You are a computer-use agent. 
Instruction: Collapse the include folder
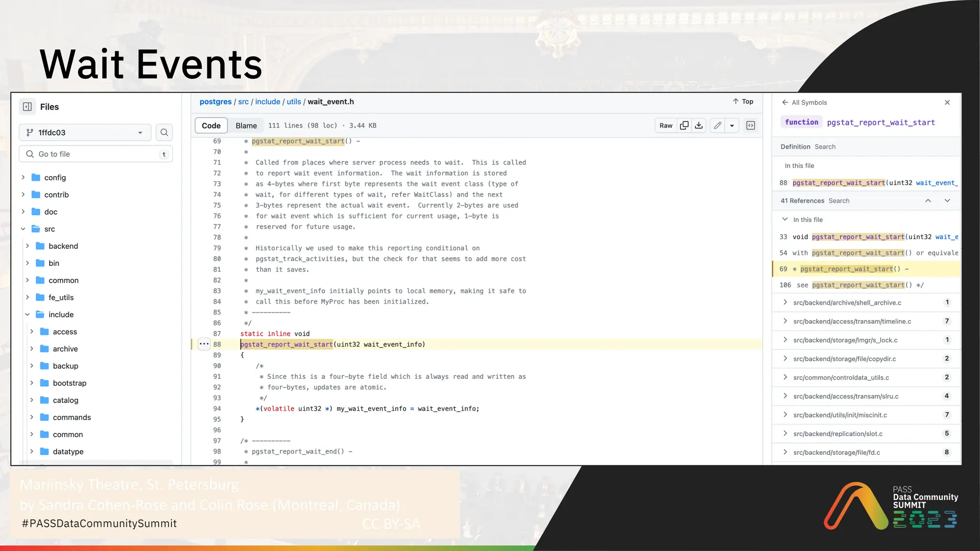point(27,314)
